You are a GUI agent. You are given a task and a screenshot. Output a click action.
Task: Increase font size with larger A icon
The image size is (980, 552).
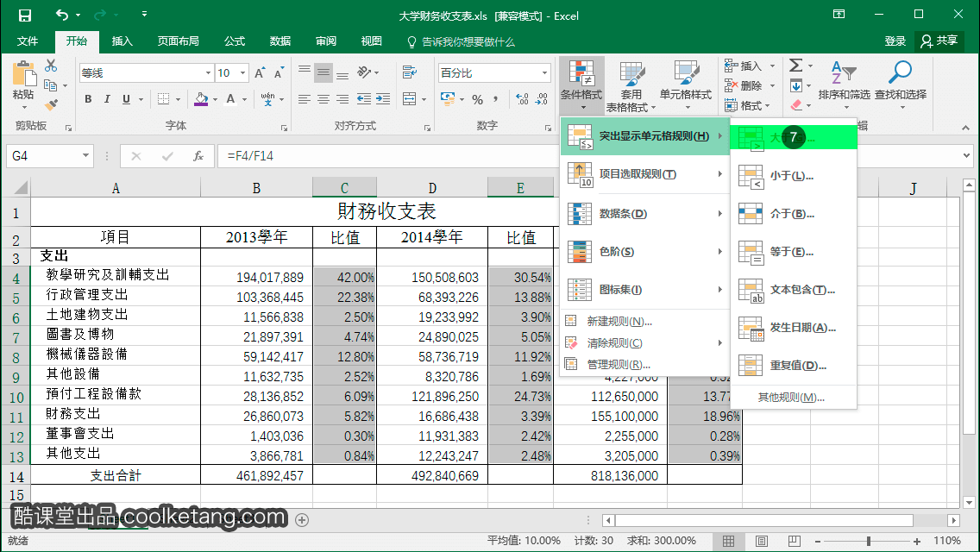260,73
